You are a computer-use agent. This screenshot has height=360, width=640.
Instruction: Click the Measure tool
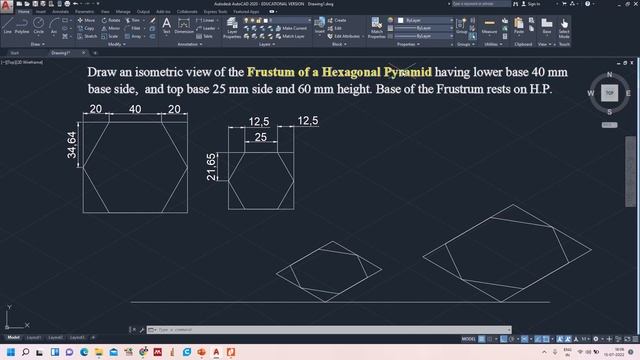(489, 26)
